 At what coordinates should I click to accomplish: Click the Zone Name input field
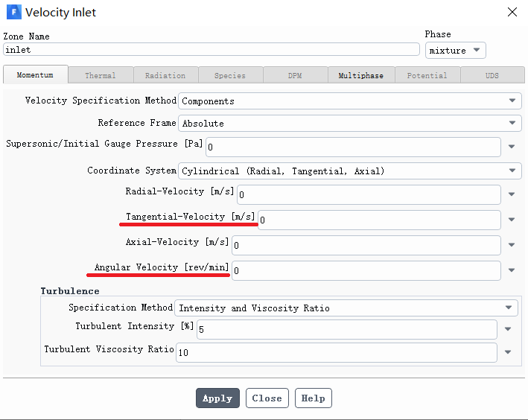(x=211, y=50)
